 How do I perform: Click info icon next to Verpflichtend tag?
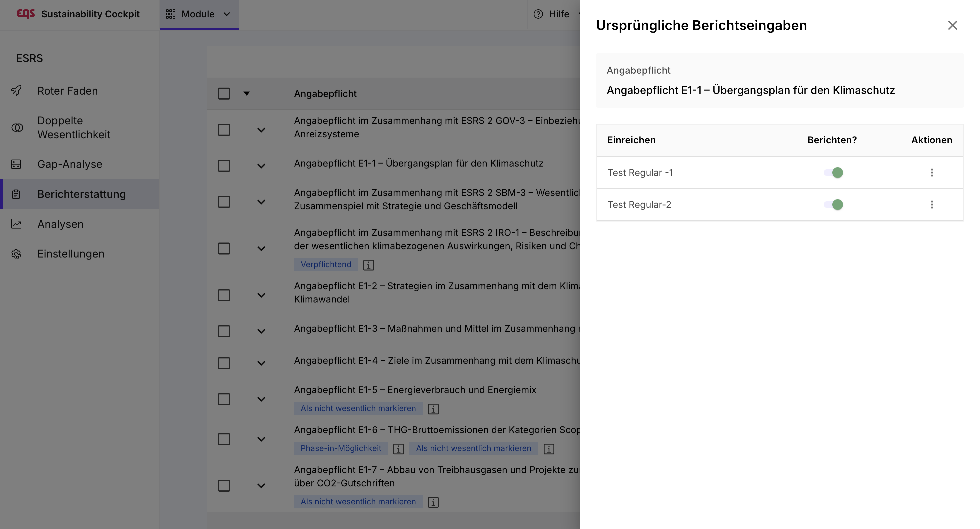368,265
